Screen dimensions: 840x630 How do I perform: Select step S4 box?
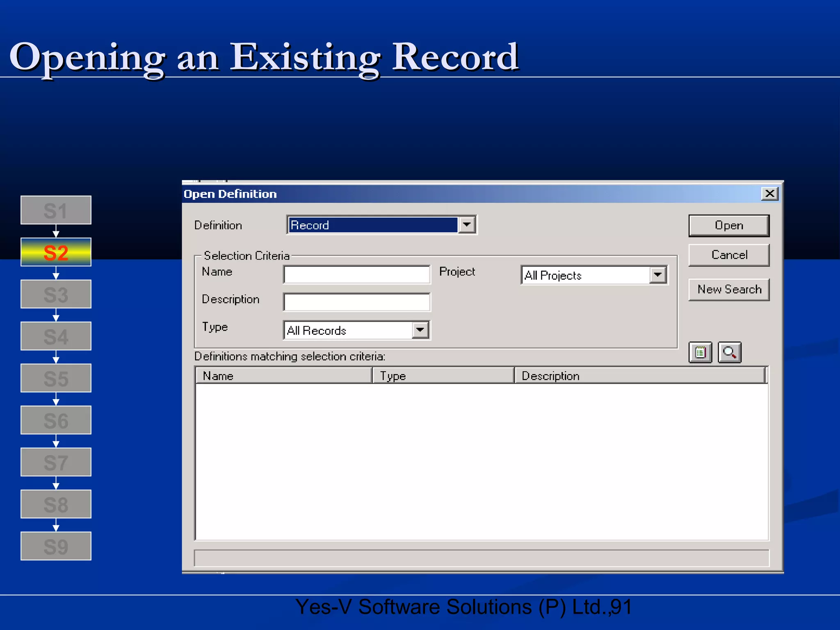point(56,336)
